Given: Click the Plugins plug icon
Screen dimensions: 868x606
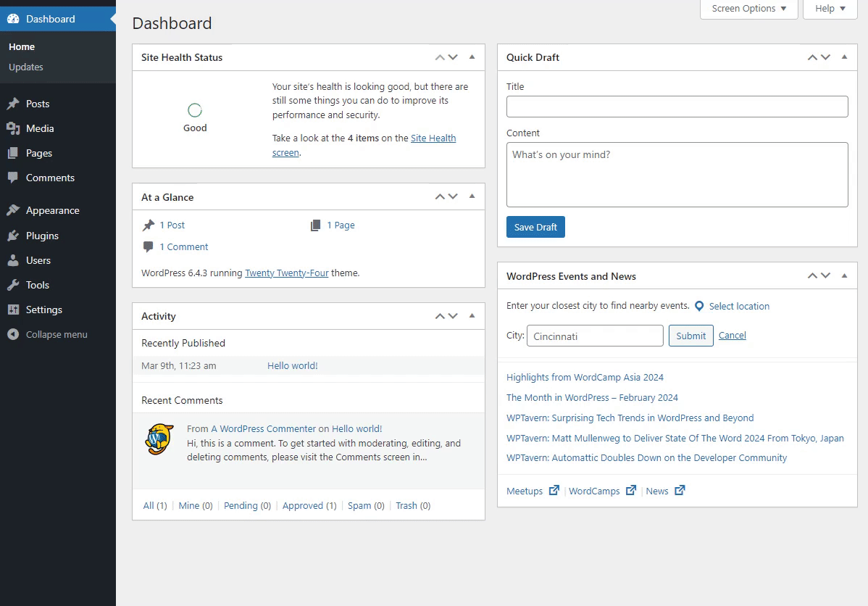Looking at the screenshot, I should click(x=13, y=236).
